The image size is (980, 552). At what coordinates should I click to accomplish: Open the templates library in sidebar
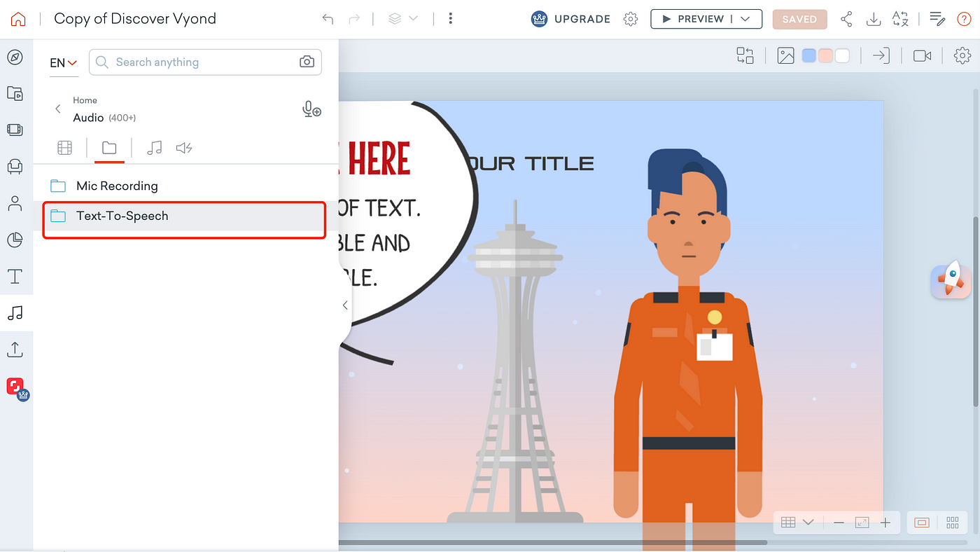15,93
